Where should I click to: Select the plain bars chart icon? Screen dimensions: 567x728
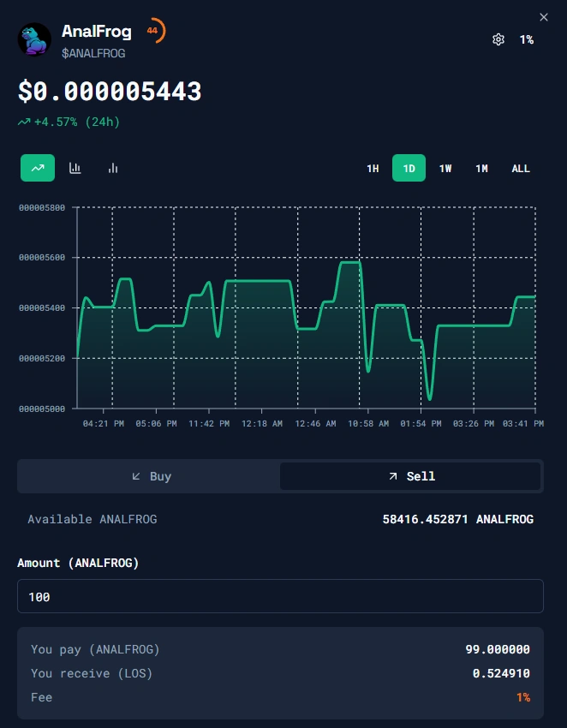click(112, 168)
